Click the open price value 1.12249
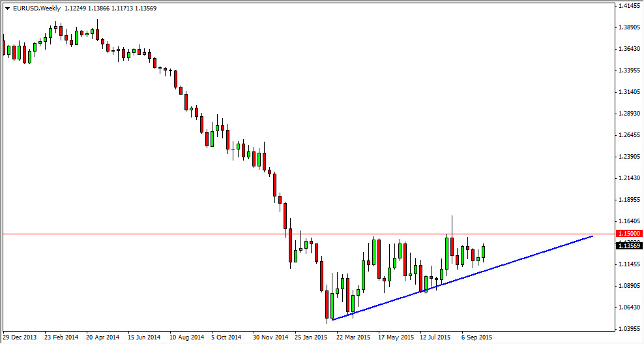The width and height of the screenshot is (644, 344). click(75, 8)
